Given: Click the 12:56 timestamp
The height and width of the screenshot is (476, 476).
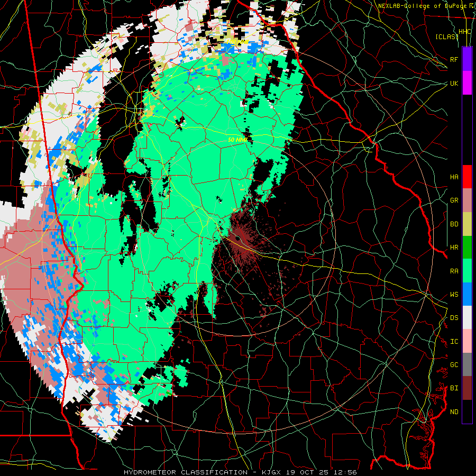Looking at the screenshot, I should (x=346, y=472).
